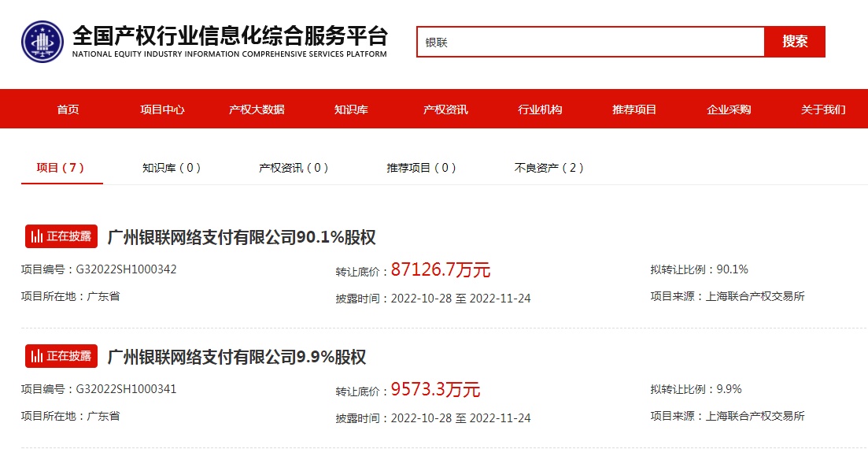Click 项目所在地：广东省 in 9.9% listing
This screenshot has height=449, width=868.
(70, 416)
